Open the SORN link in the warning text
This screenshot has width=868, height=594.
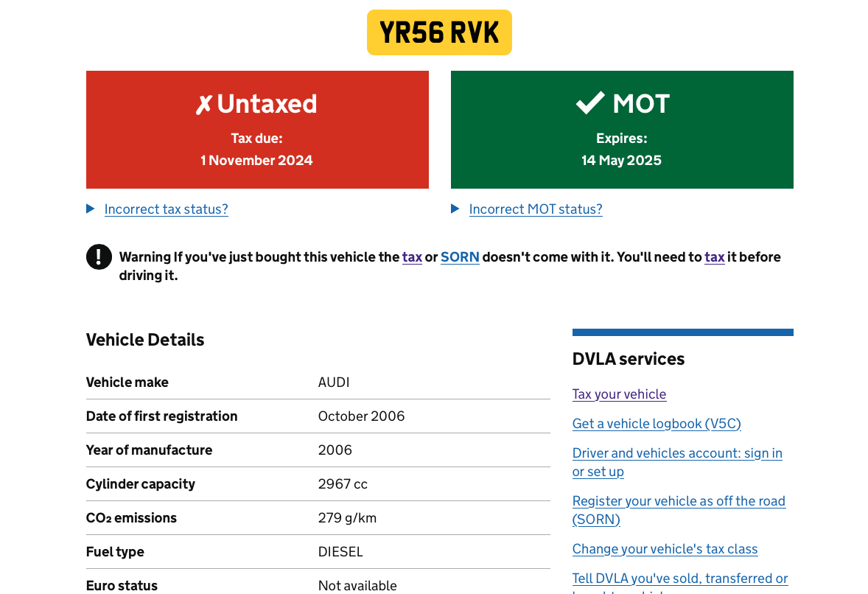click(460, 257)
